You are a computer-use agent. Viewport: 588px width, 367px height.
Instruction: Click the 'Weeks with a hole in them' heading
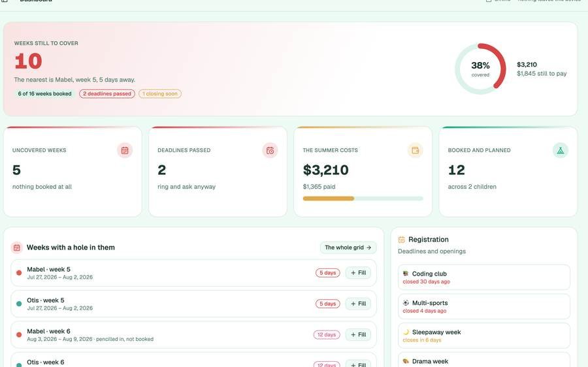point(71,247)
